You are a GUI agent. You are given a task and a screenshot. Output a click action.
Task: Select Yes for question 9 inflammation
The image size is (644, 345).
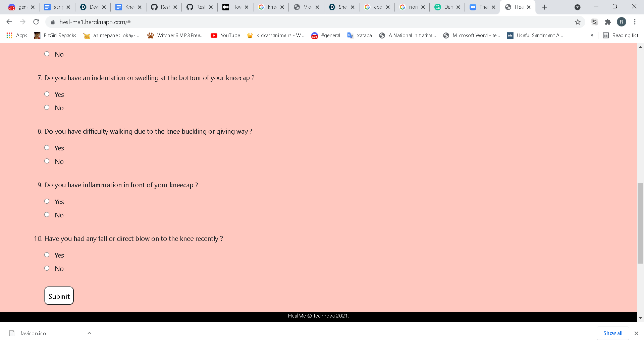(47, 201)
